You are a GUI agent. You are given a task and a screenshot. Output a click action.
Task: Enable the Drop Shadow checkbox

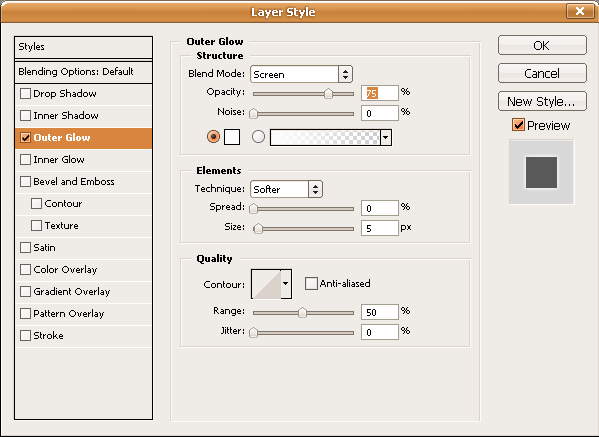coord(25,94)
